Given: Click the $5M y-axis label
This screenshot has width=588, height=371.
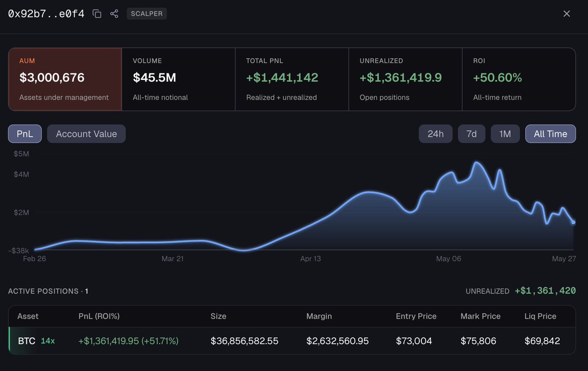Looking at the screenshot, I should coord(21,154).
